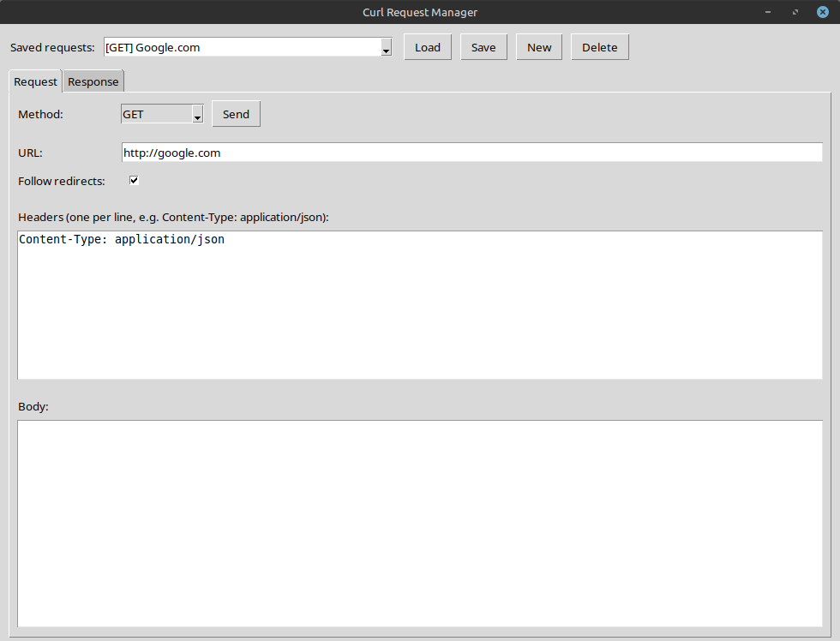Expand the Method dropdown arrow
The height and width of the screenshot is (641, 840).
coord(198,114)
